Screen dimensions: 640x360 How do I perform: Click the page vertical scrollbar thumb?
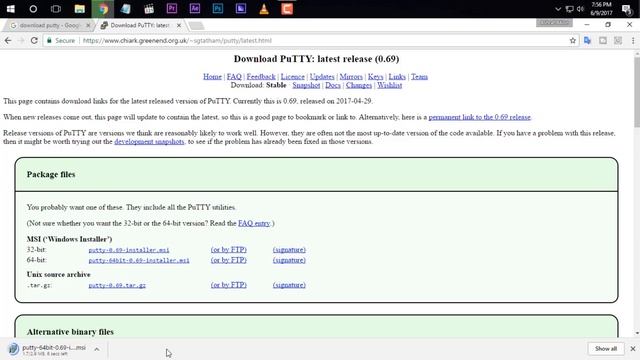pyautogui.click(x=637, y=92)
